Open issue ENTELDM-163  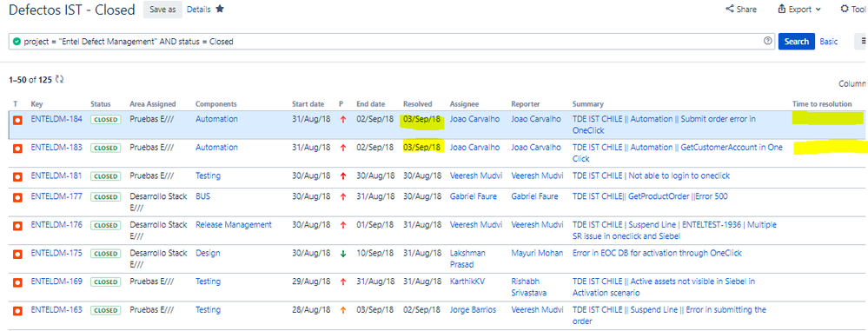coord(56,309)
